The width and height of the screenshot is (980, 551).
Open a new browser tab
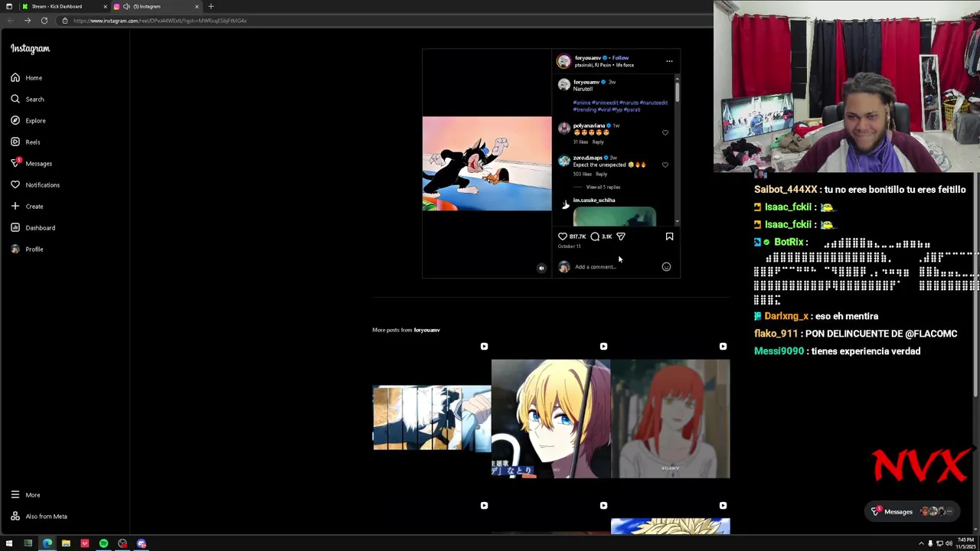(x=211, y=6)
